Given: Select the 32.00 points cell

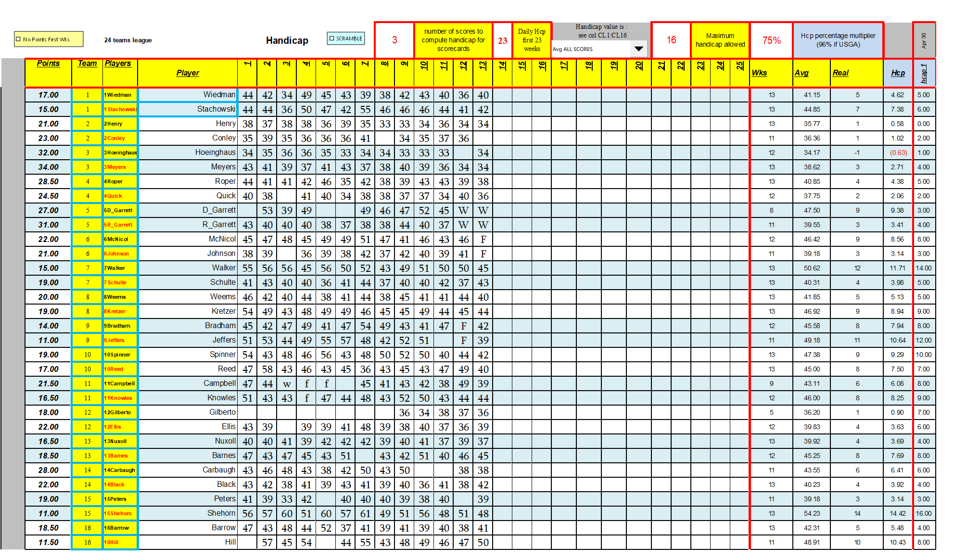Looking at the screenshot, I should tap(48, 153).
